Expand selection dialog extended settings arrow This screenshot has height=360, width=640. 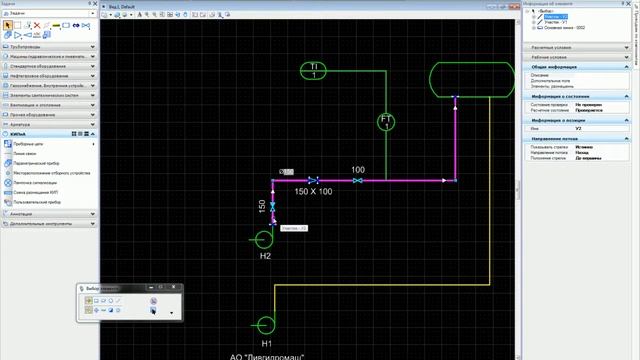(x=171, y=313)
